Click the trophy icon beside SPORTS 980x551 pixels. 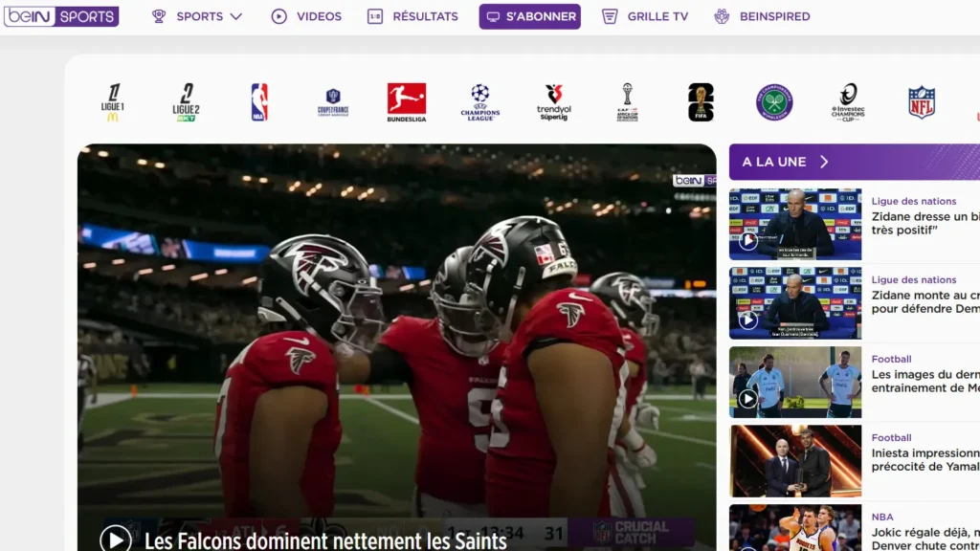pos(159,16)
